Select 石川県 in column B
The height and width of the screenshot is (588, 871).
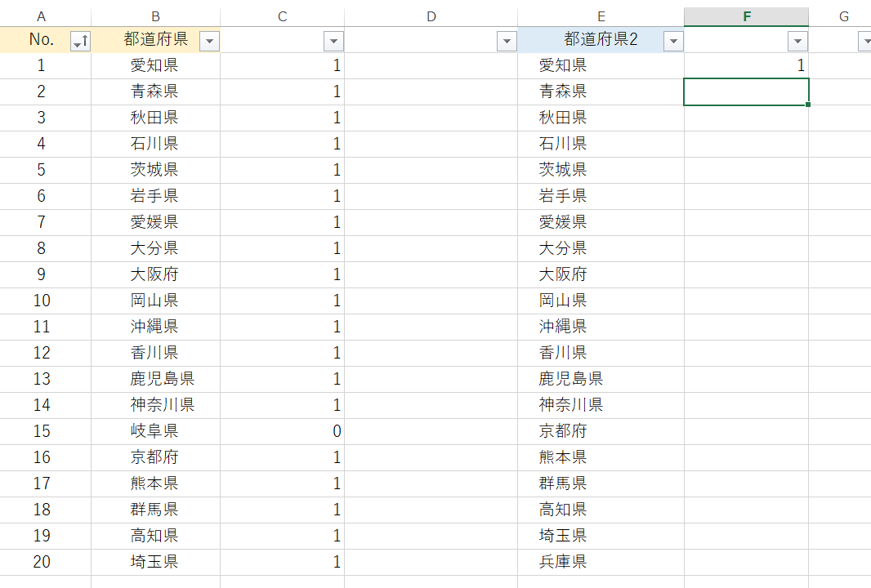[x=155, y=144]
